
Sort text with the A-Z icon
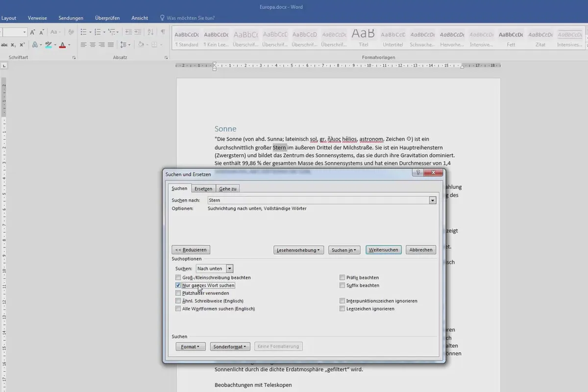[x=150, y=32]
